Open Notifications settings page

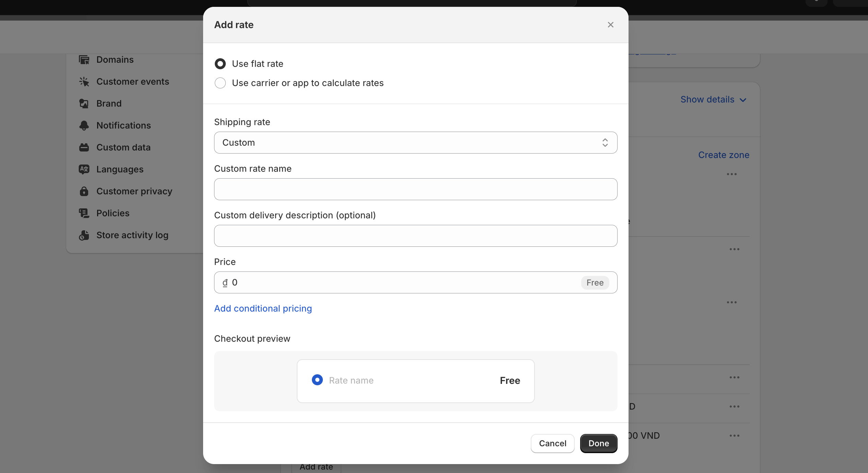124,125
